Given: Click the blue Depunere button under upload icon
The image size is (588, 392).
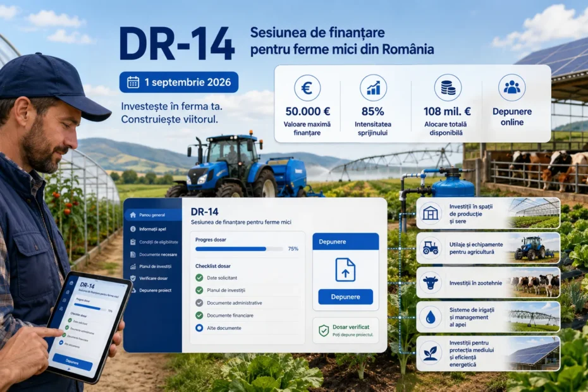Looking at the screenshot, I should 345,297.
